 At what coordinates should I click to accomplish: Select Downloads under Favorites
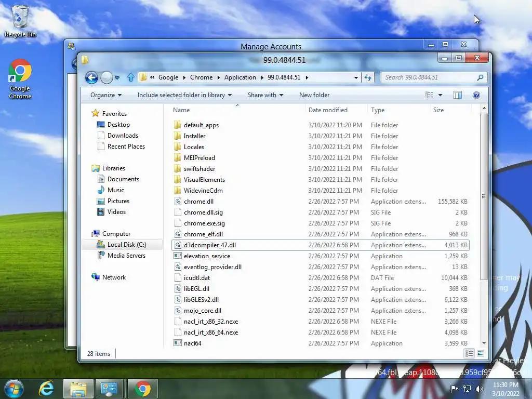pos(123,136)
